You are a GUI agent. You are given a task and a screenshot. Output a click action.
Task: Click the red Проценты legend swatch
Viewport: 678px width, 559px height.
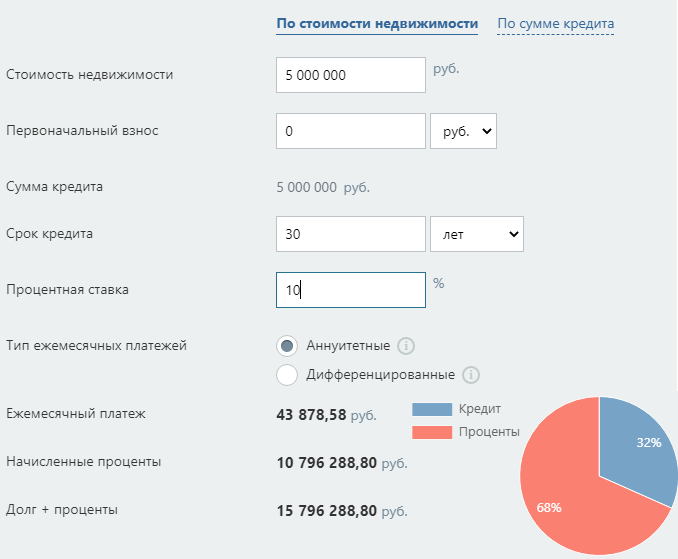coord(432,432)
